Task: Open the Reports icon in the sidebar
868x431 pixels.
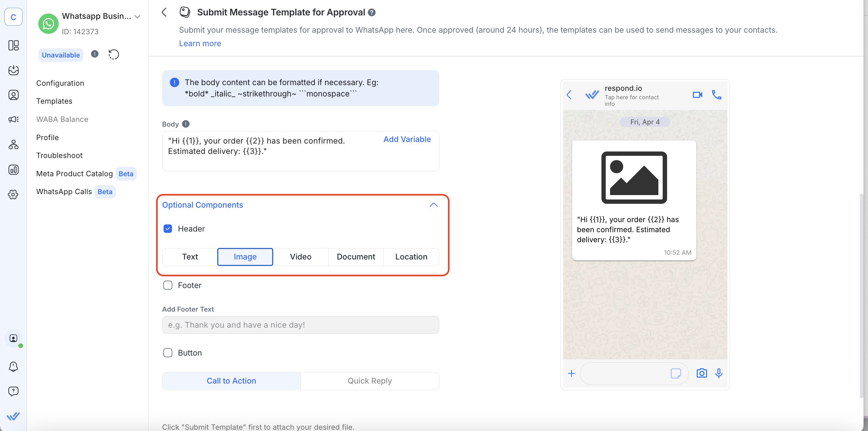Action: pos(13,170)
